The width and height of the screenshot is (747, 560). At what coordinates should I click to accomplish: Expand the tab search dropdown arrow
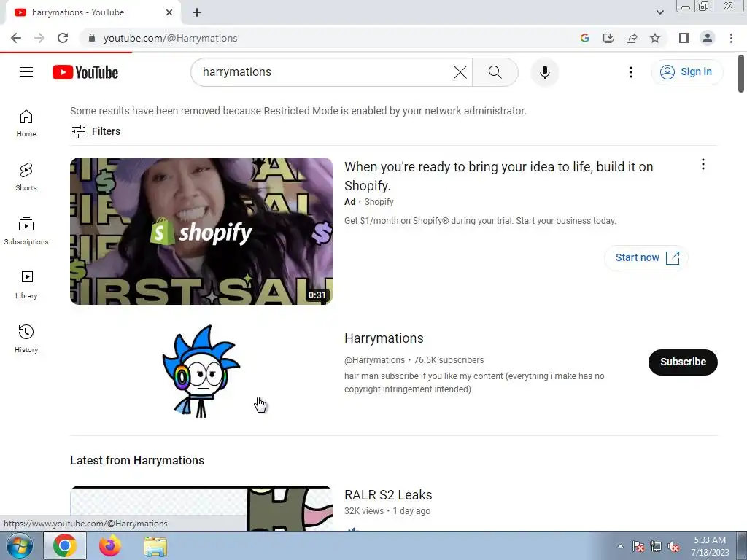pos(659,12)
